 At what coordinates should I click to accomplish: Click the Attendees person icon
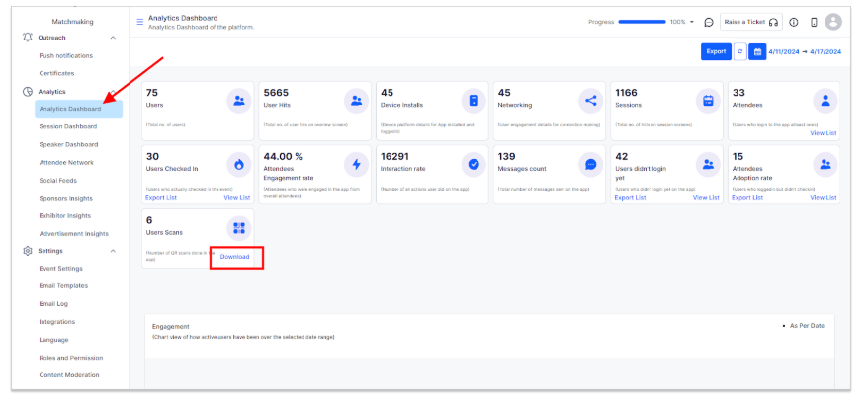click(825, 101)
